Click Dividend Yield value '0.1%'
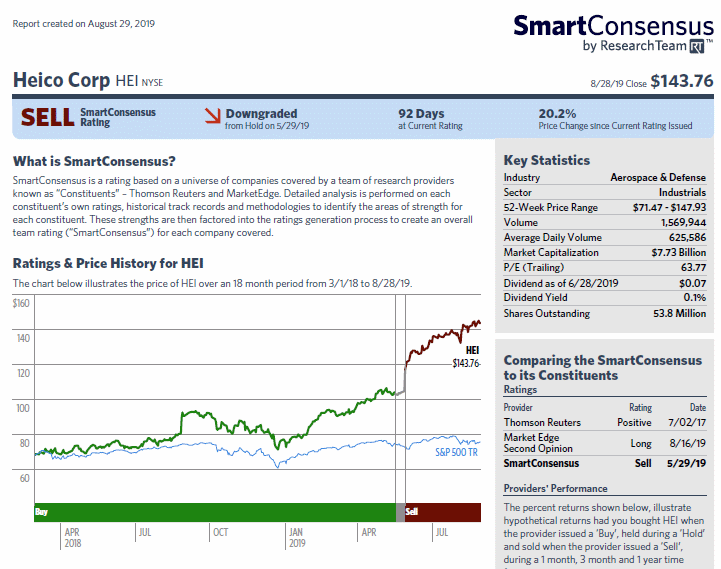Viewport: 721px width, 569px height. (695, 298)
